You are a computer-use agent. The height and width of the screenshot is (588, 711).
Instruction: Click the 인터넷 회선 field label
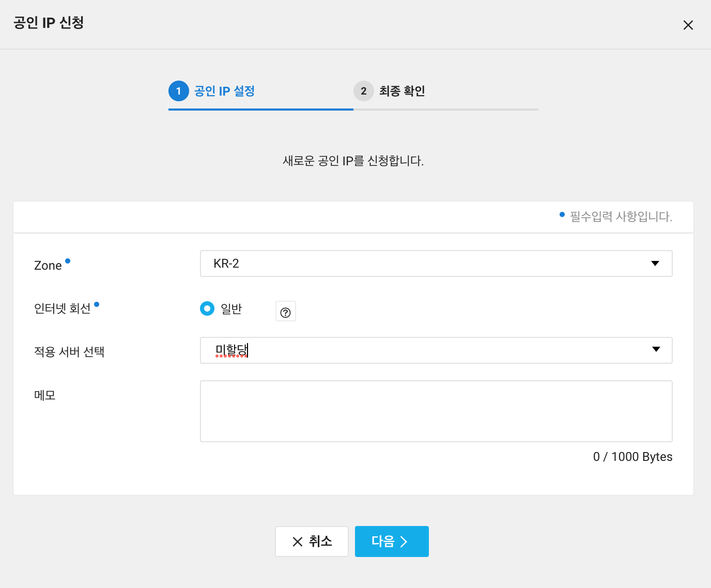63,308
